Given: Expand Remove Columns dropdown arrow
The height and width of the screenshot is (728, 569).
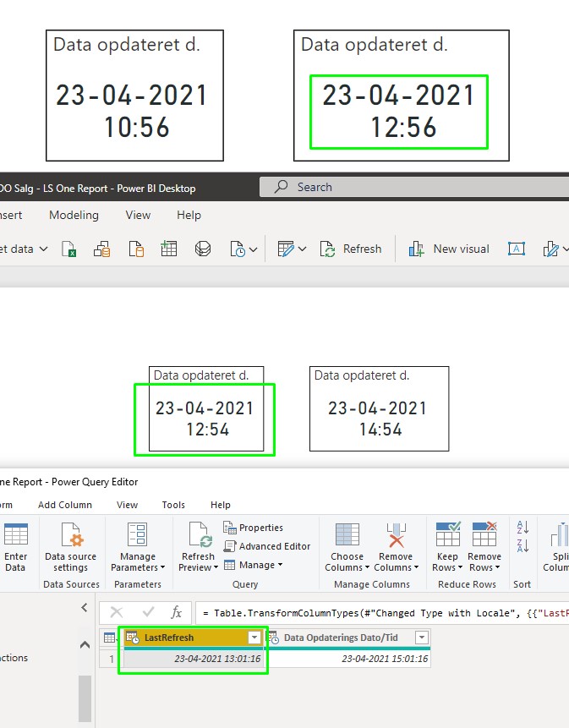Looking at the screenshot, I should point(416,567).
